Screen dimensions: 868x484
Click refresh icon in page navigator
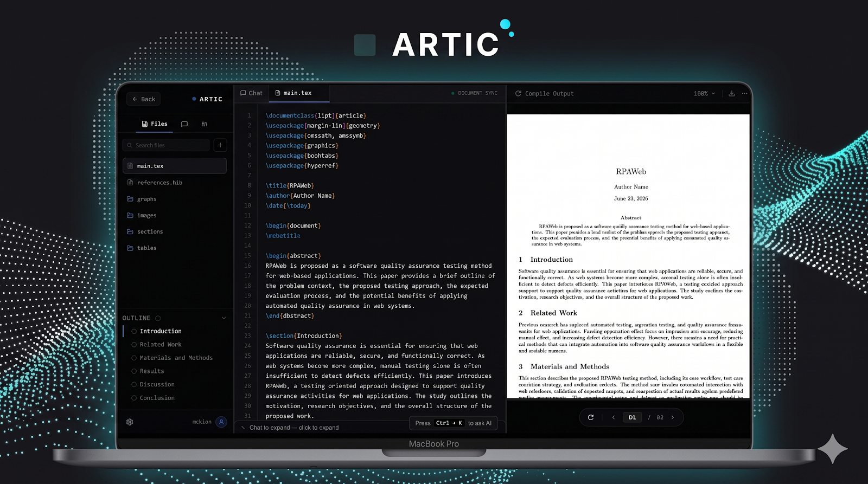591,417
